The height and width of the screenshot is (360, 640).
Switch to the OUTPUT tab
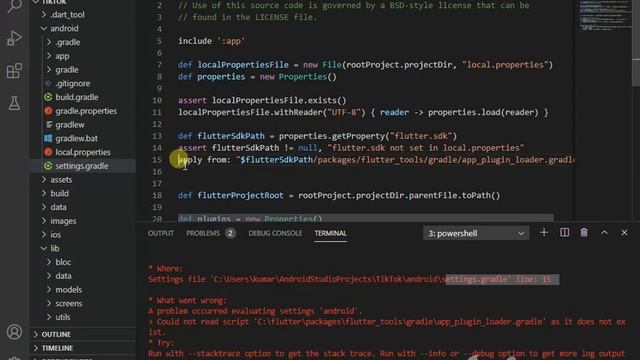(x=161, y=233)
